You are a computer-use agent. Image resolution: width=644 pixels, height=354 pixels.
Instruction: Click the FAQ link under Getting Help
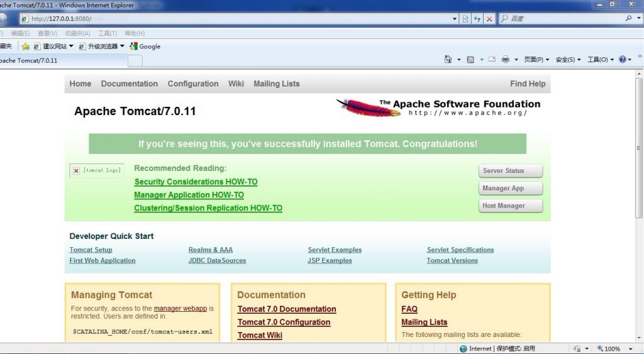coord(409,309)
